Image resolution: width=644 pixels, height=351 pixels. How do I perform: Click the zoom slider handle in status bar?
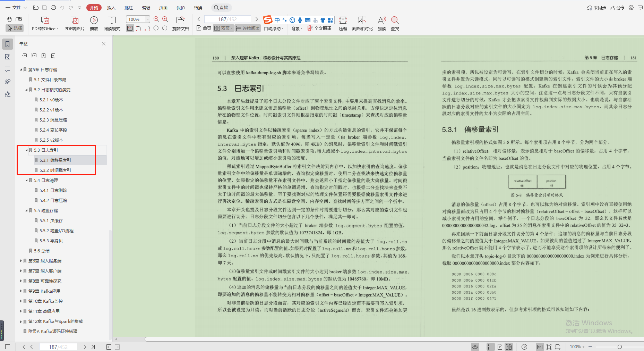(619, 346)
